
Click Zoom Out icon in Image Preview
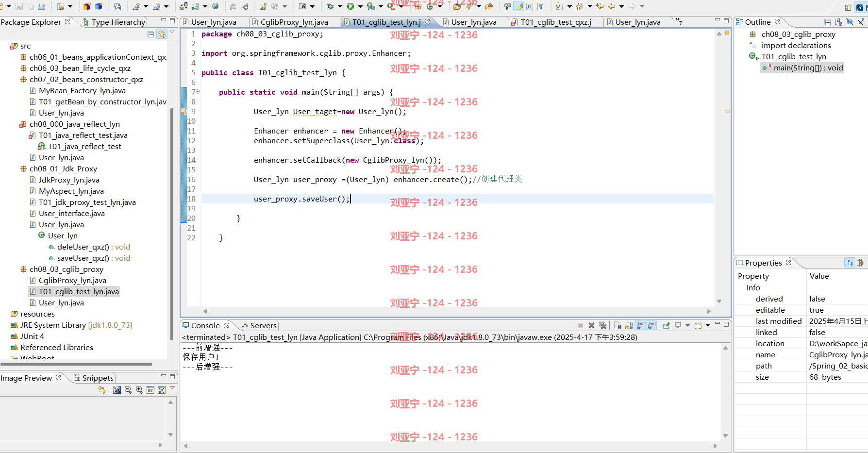pos(128,390)
